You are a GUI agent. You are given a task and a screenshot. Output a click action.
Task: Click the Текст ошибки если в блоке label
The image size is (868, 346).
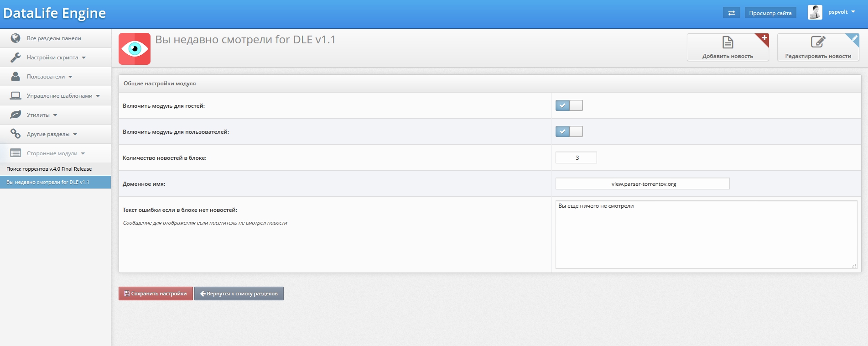coord(180,210)
